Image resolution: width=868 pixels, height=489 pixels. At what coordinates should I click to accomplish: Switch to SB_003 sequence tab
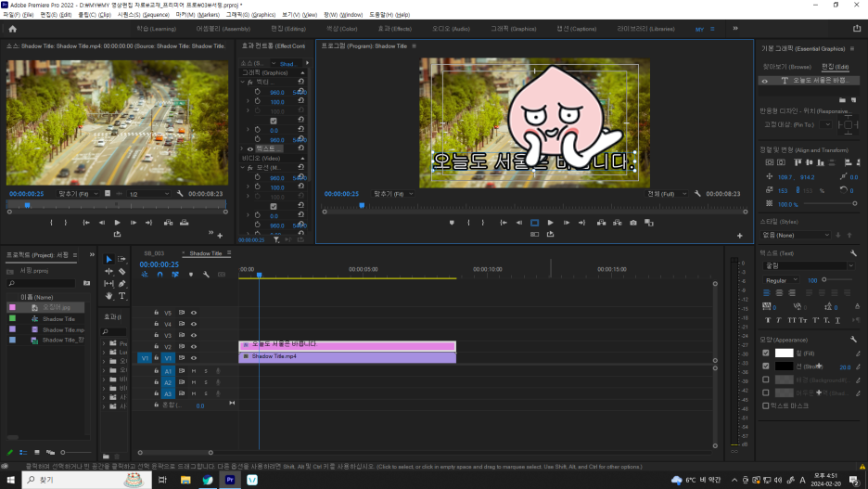pyautogui.click(x=154, y=253)
